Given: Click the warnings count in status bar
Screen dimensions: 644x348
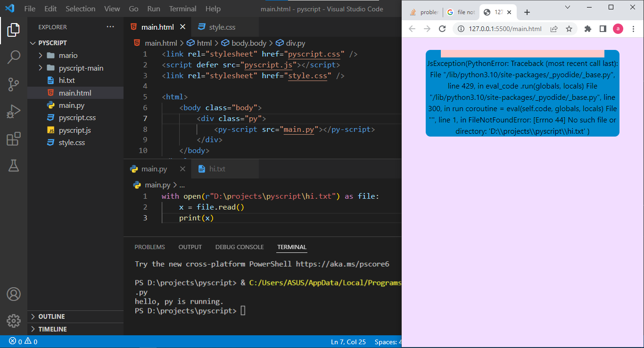Looking at the screenshot, I should (x=31, y=342).
